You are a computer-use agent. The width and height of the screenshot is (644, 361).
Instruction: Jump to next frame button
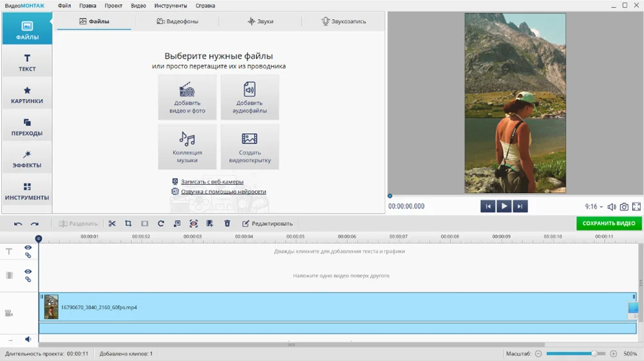coord(520,207)
